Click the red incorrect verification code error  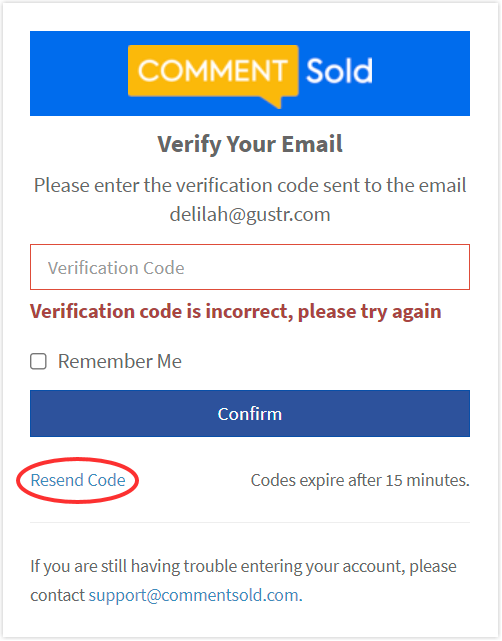click(235, 312)
